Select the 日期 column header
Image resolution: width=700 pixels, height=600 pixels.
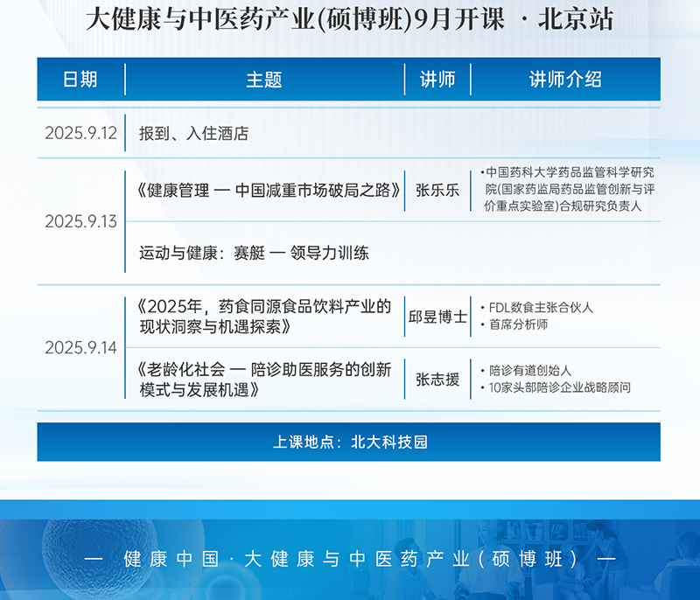(x=80, y=80)
